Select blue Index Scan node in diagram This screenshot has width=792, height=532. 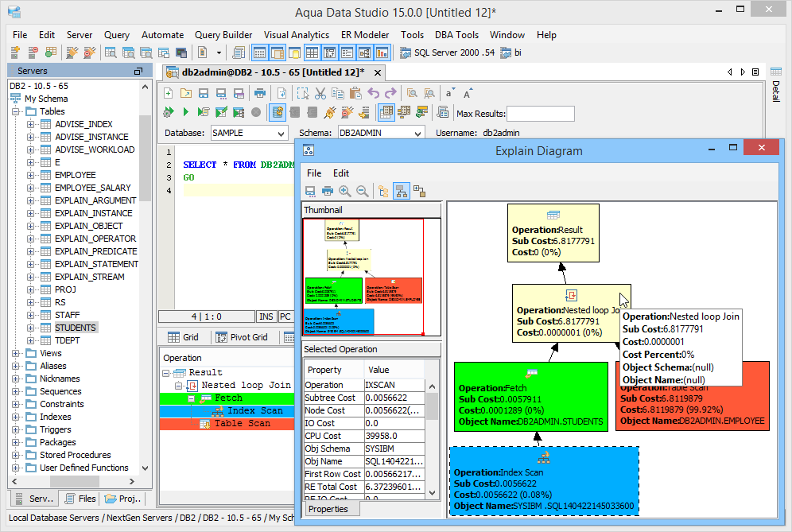(544, 481)
